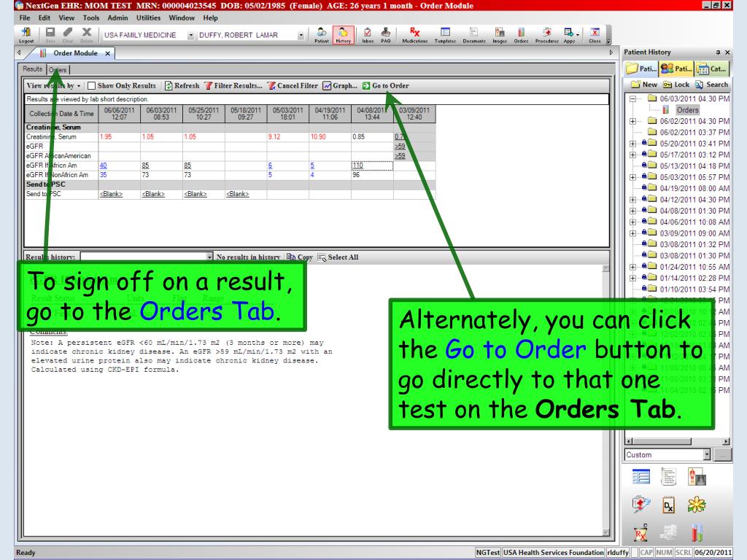Toggle the History toolbar icon

pyautogui.click(x=343, y=35)
